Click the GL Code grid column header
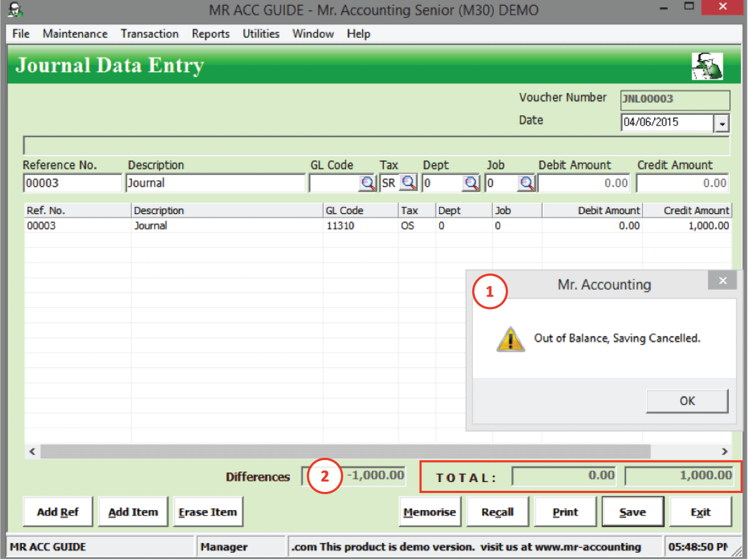This screenshot has height=560, width=748. (360, 210)
